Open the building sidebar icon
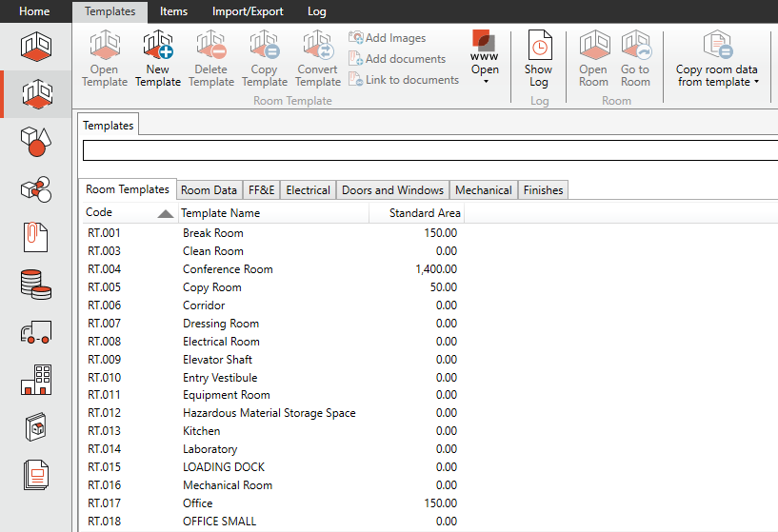Screen dimensions: 778x532 pos(35,379)
